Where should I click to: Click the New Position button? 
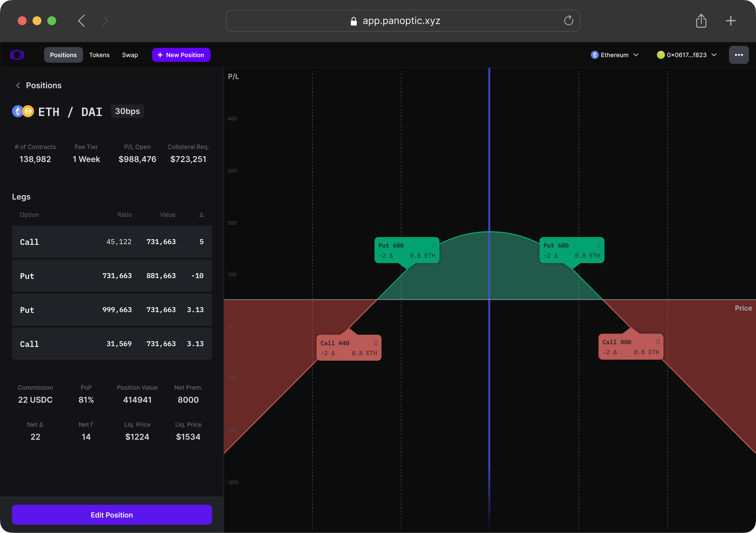tap(181, 55)
